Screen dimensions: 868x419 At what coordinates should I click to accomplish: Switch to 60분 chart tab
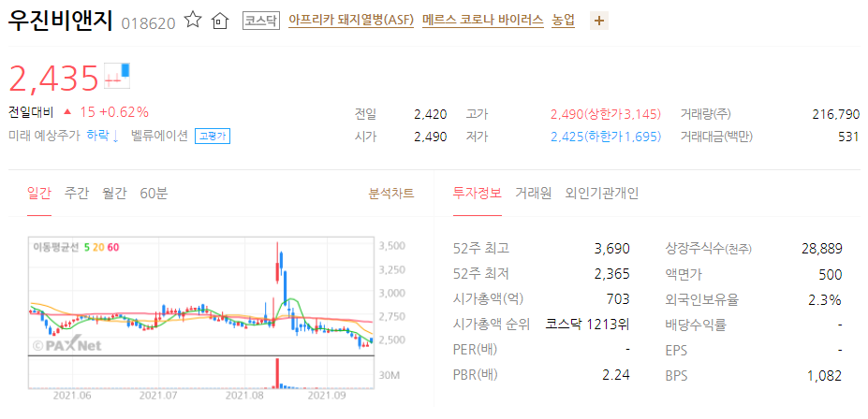pos(154,194)
